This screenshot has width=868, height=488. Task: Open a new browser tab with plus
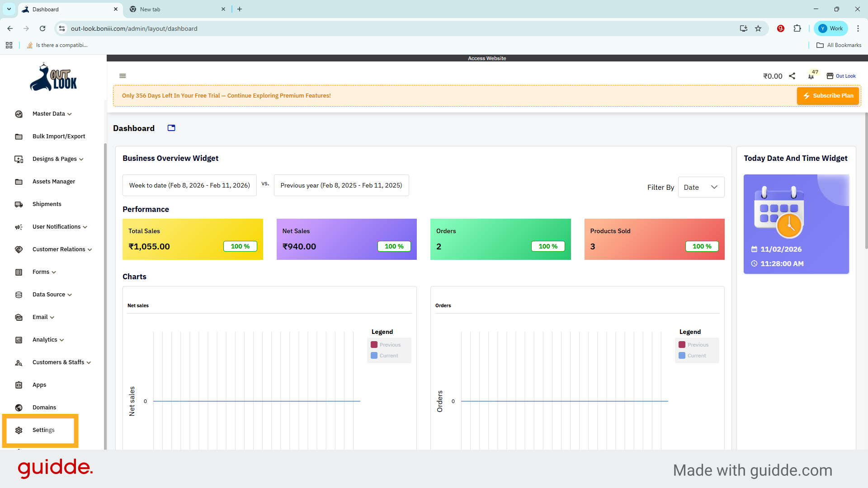pyautogui.click(x=240, y=9)
